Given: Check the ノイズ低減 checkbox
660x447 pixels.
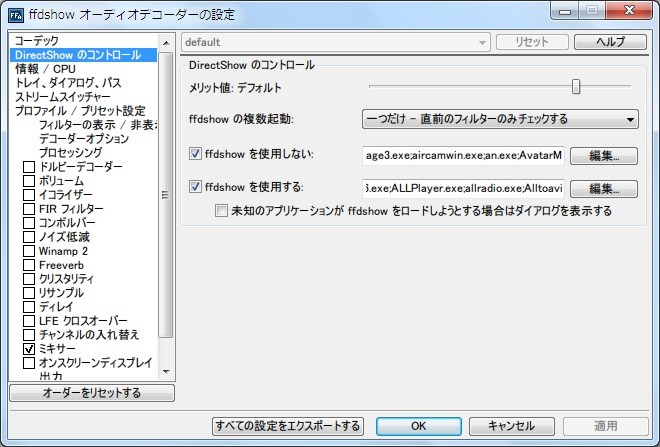Looking at the screenshot, I should coord(29,237).
